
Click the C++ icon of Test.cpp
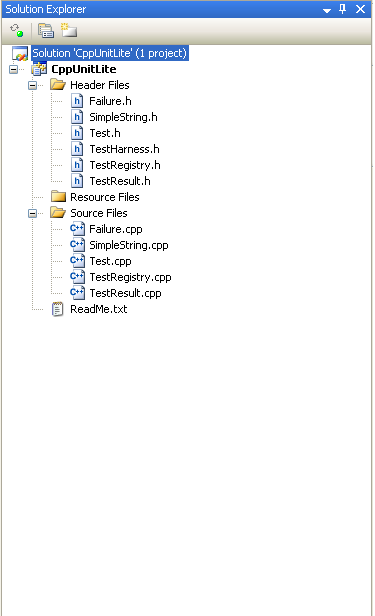tap(77, 261)
